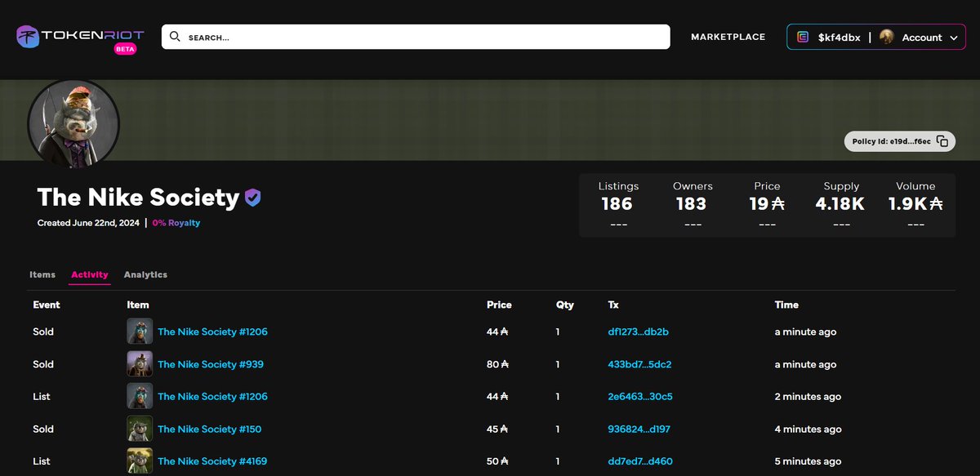980x476 pixels.
Task: Click thumbnail of listed item #1206
Action: pyautogui.click(x=140, y=397)
